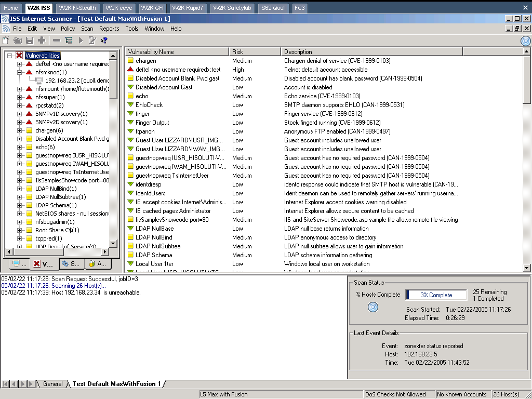Click the green triangle icon next to ftpanon

click(x=130, y=131)
